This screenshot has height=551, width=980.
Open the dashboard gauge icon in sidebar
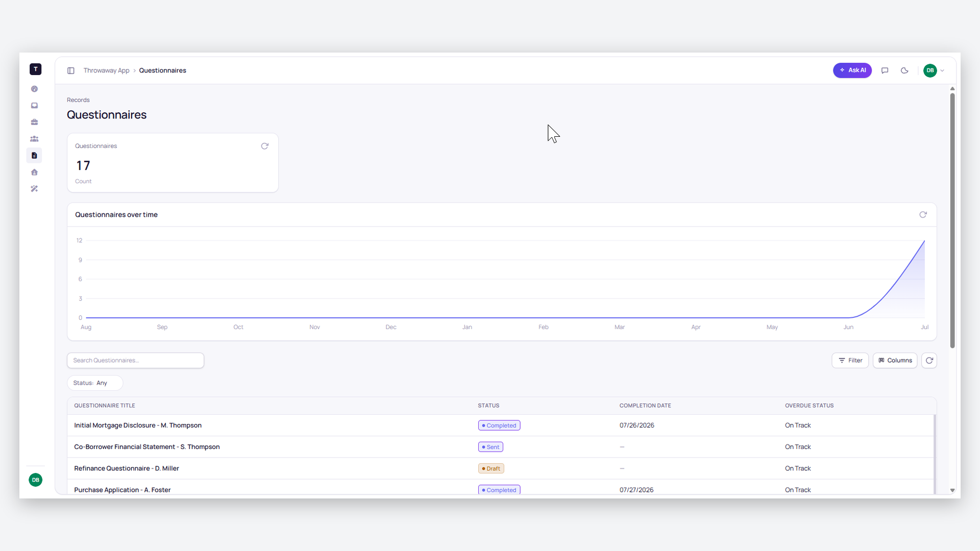[x=34, y=89]
